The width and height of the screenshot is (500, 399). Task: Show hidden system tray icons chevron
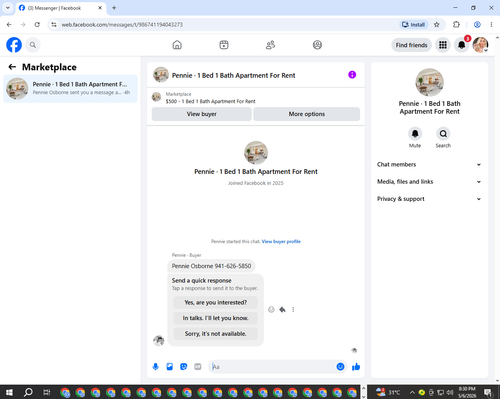point(412,392)
